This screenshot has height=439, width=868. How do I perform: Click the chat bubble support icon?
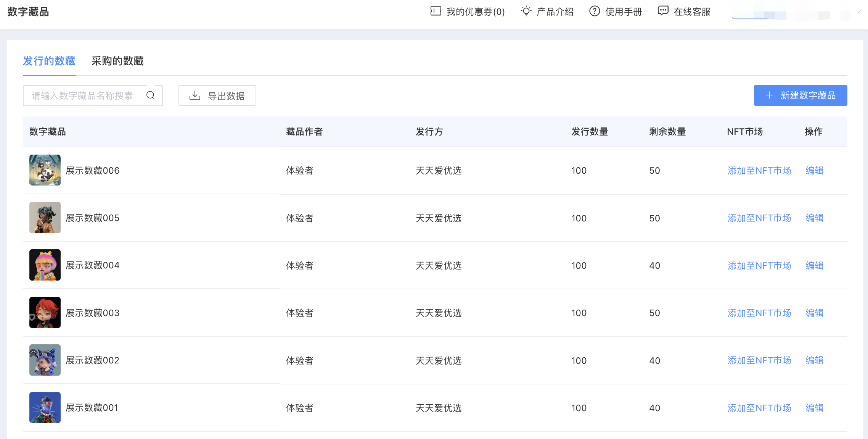coord(663,11)
